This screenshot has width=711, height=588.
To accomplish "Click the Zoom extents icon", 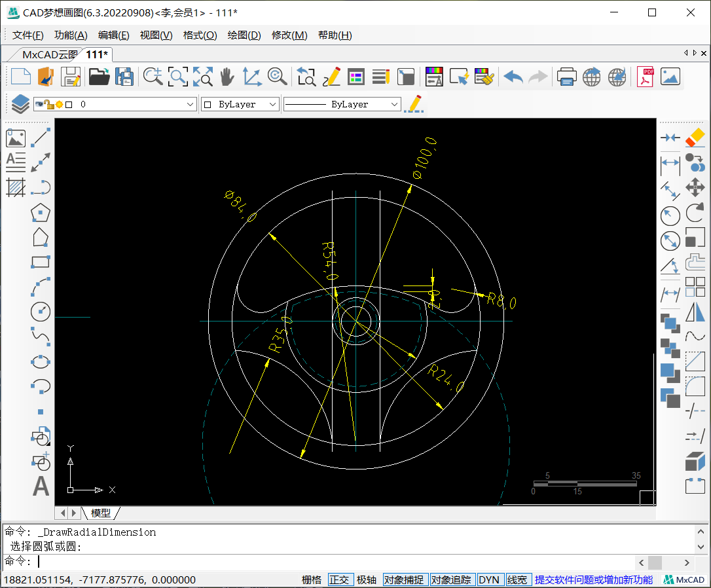I will pyautogui.click(x=203, y=76).
